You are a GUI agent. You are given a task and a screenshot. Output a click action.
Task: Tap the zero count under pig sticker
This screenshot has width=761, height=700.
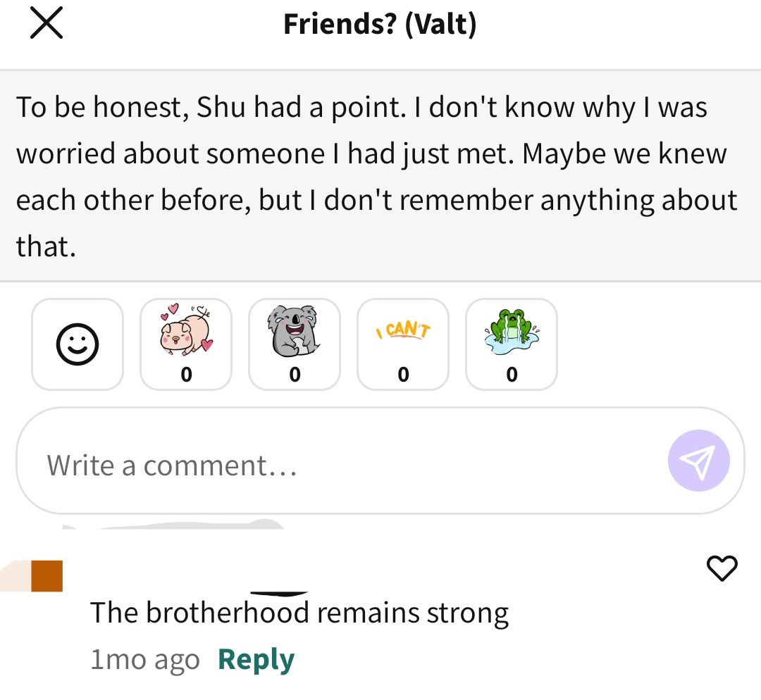(x=186, y=375)
